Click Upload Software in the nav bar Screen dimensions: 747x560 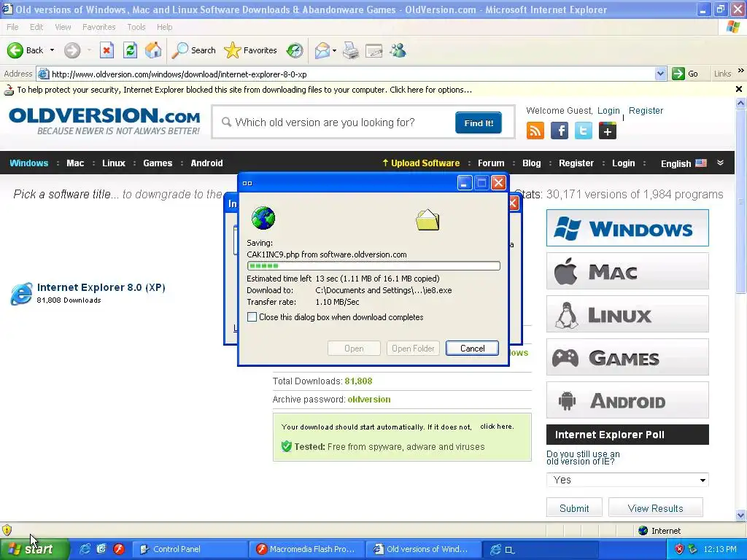pos(421,163)
